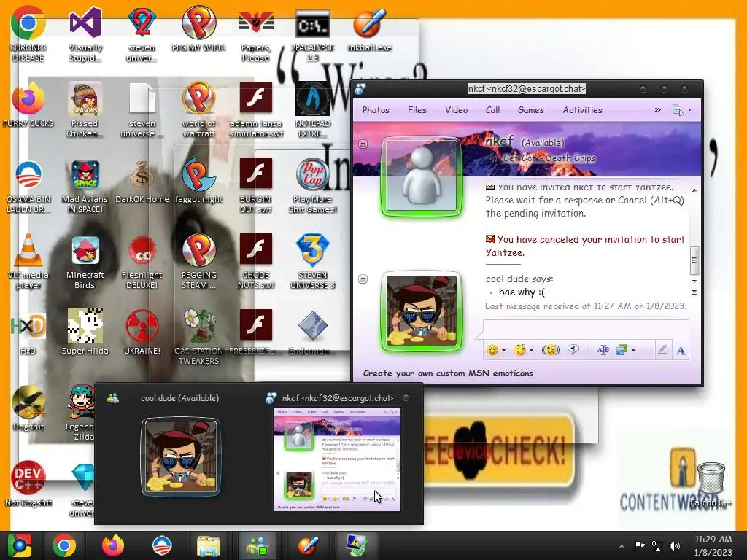Screen dimensions: 747x560
Task: Open the Video menu in chat window
Action: coord(456,110)
